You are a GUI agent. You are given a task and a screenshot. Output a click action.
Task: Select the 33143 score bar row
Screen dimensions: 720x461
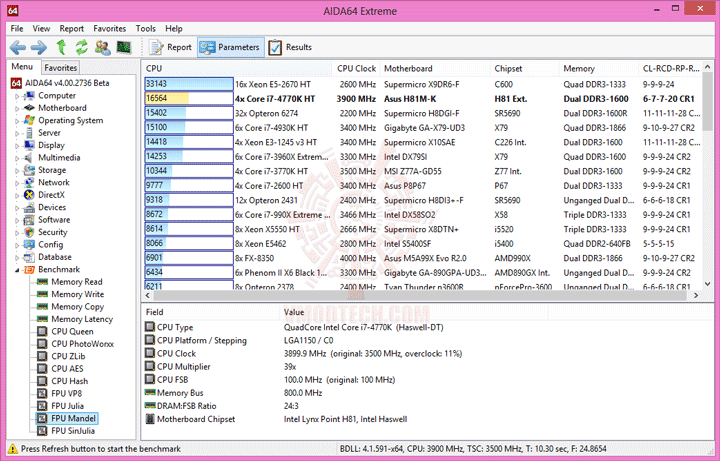tap(189, 84)
